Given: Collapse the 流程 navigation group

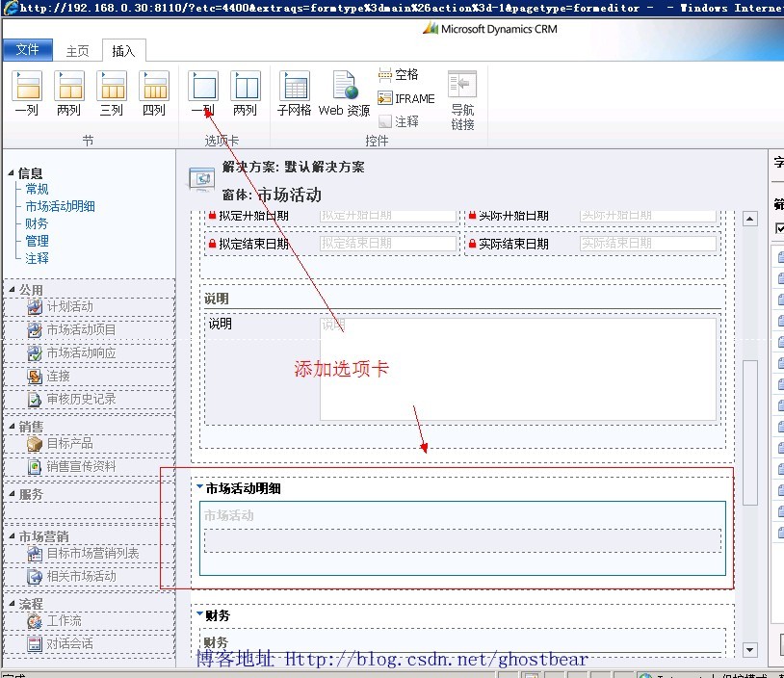Looking at the screenshot, I should (12, 604).
